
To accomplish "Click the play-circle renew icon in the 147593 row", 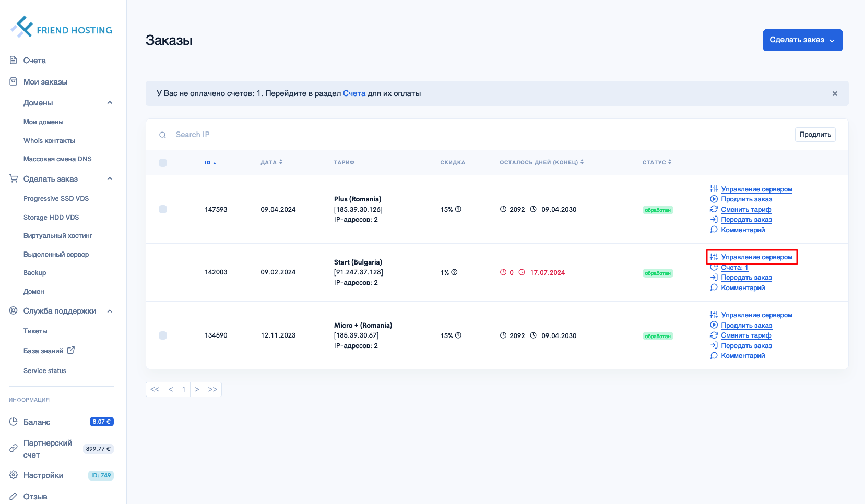I will point(714,199).
